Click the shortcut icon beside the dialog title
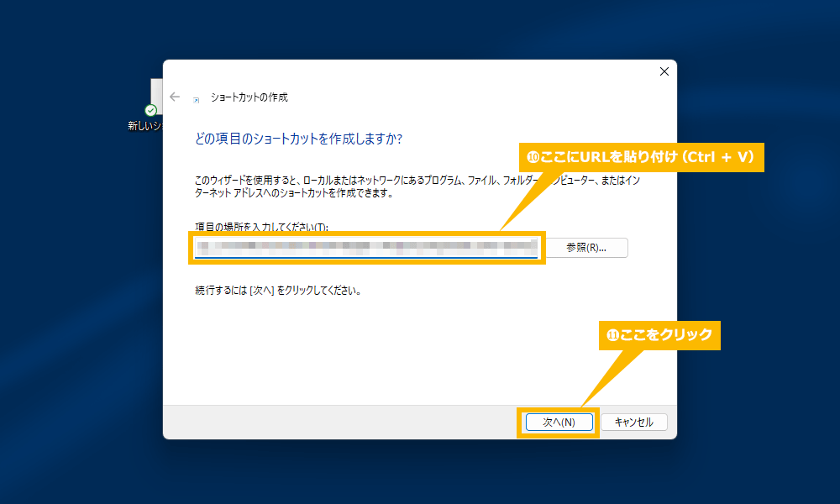This screenshot has width=840, height=504. coord(196,100)
